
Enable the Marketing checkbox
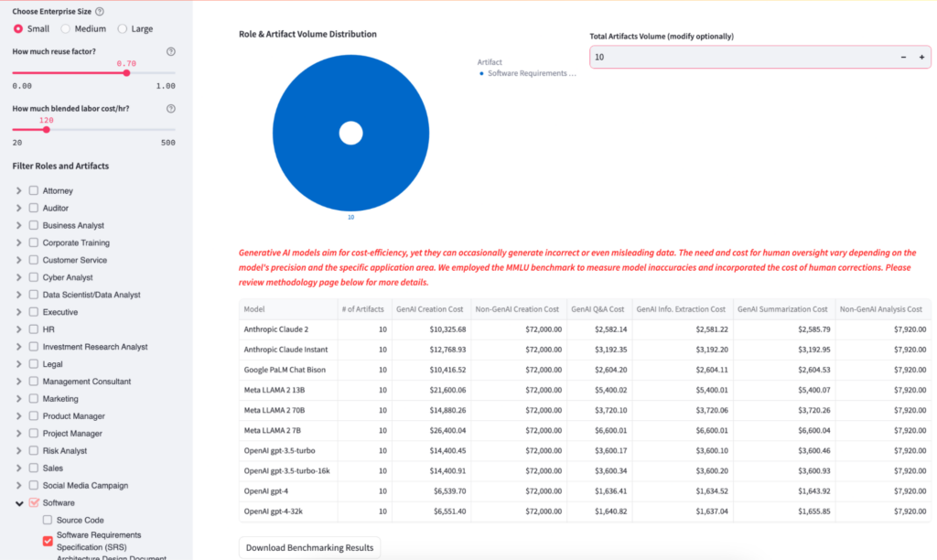[x=32, y=398]
